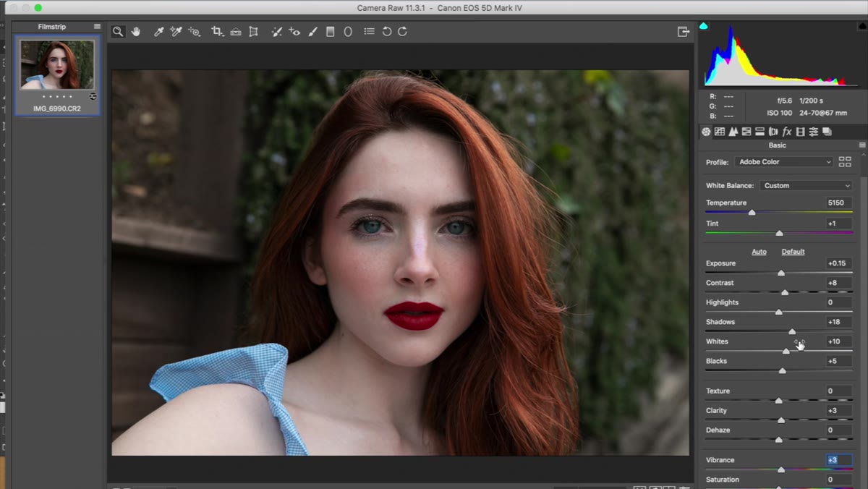
Task: Switch to the Calibration tab
Action: tap(800, 132)
